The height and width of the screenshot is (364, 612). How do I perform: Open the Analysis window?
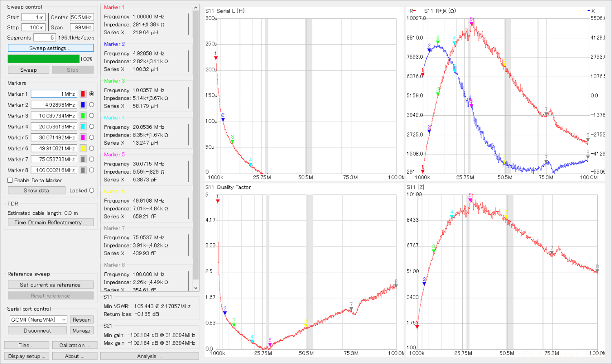[x=149, y=356]
